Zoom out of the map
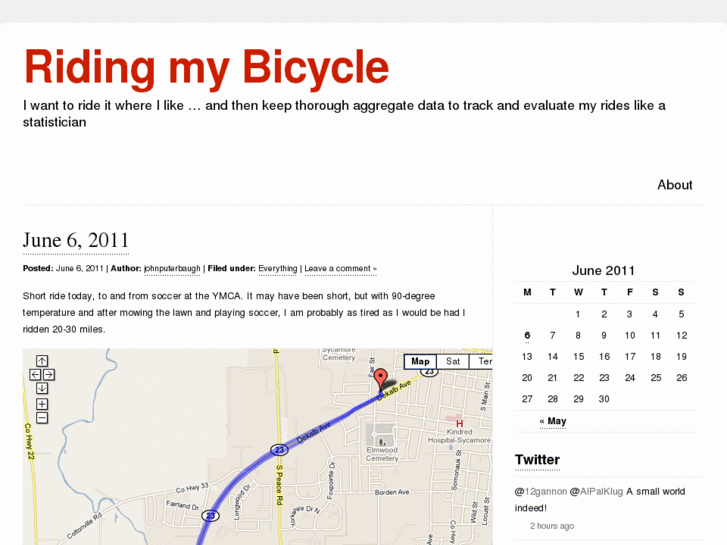Screen dimensions: 727x545 tap(42, 418)
